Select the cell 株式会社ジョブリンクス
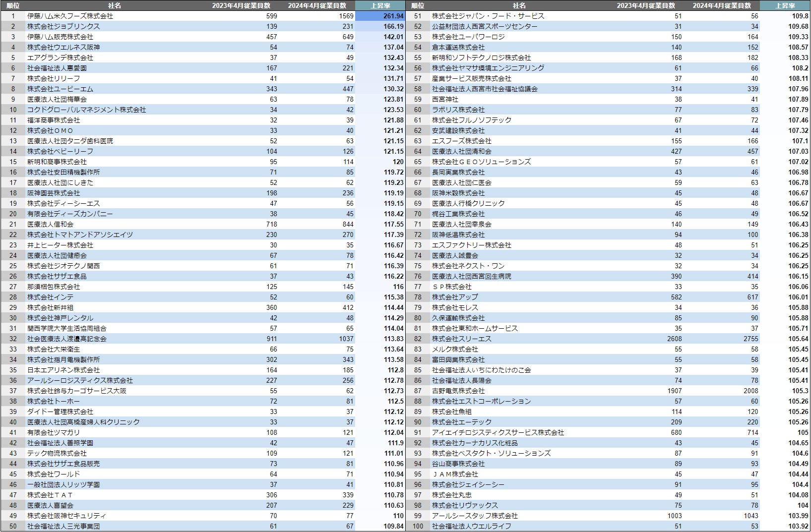The image size is (811, 532). (x=63, y=26)
